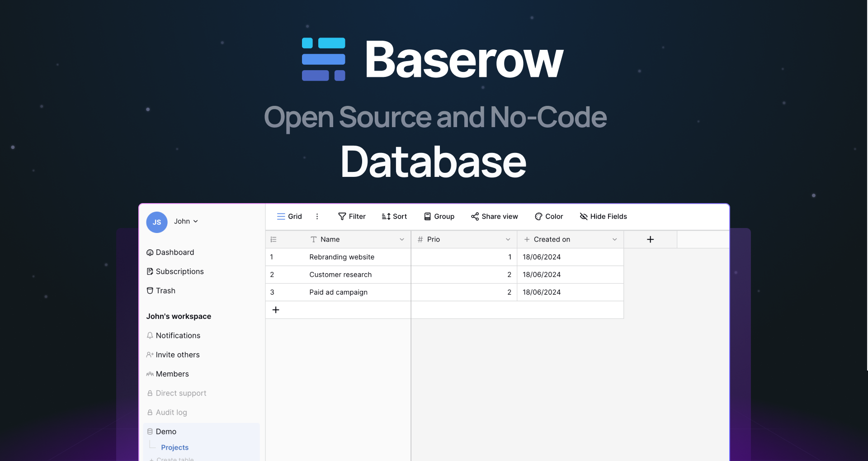
Task: Open the Filter options in the toolbar
Action: click(352, 216)
